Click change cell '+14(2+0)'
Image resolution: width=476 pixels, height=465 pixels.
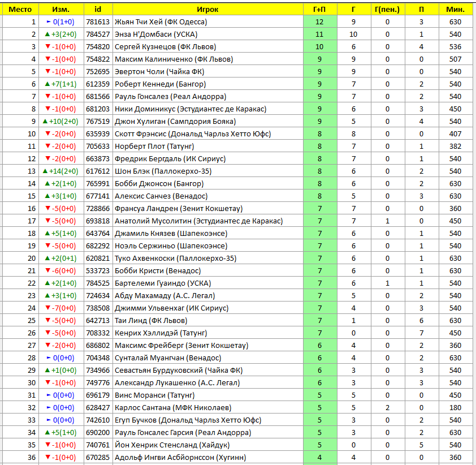(x=61, y=171)
